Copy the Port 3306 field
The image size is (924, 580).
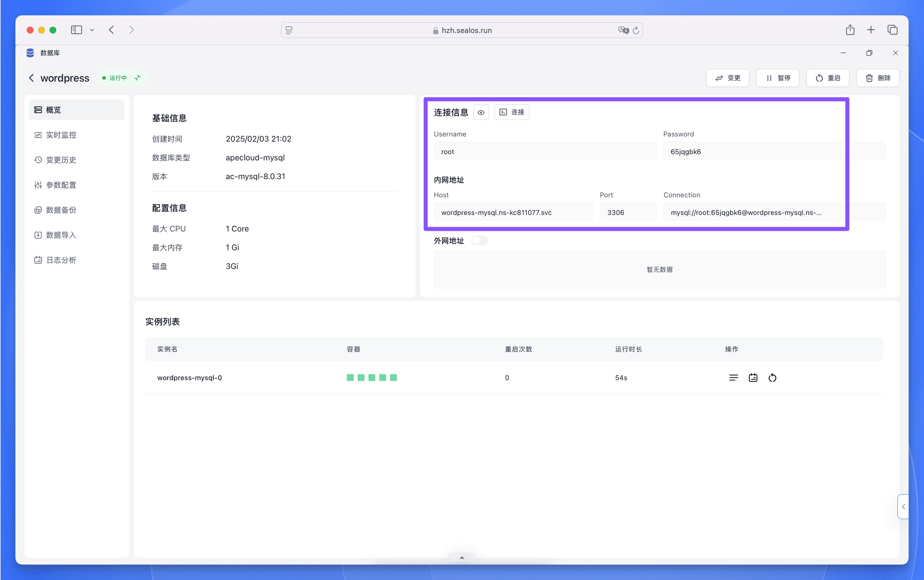[x=628, y=212]
